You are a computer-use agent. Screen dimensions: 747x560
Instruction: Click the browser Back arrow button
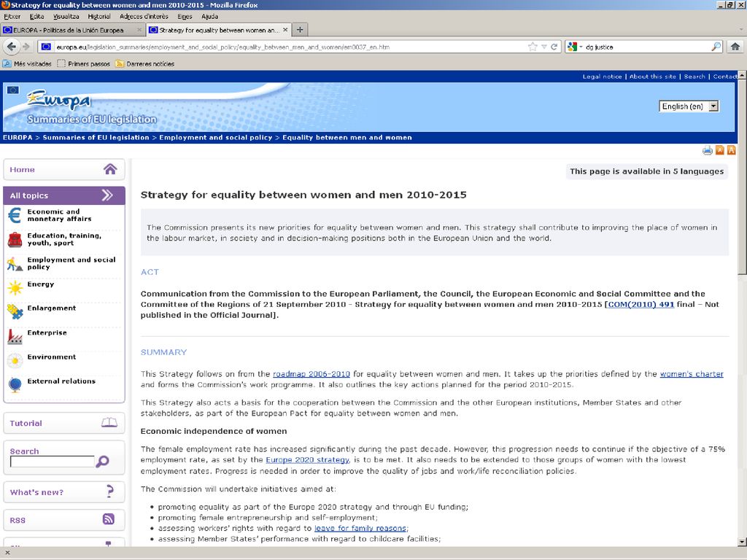[x=12, y=47]
